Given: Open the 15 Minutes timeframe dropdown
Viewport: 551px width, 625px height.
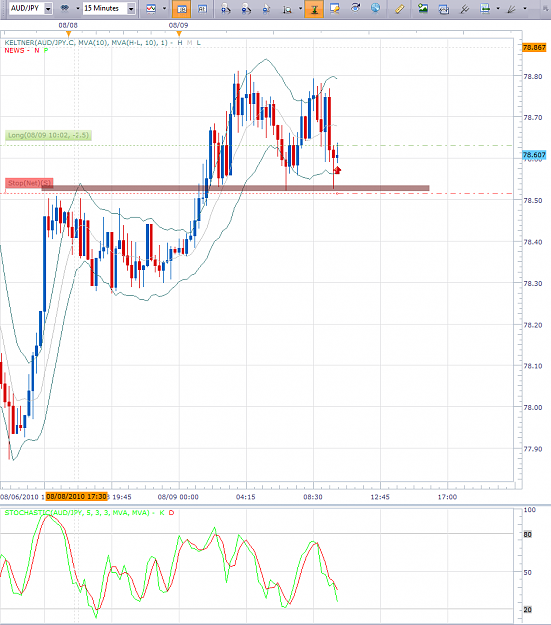Looking at the screenshot, I should point(131,8).
